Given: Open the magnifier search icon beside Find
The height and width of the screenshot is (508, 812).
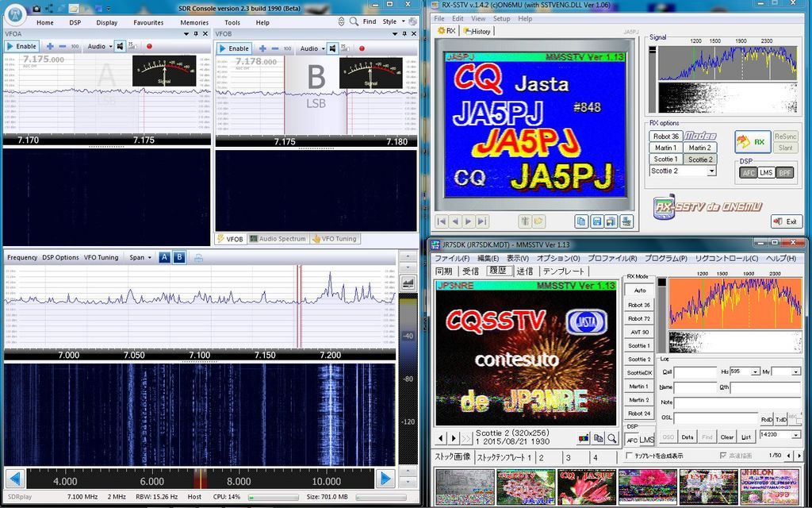Looking at the screenshot, I should (x=354, y=21).
